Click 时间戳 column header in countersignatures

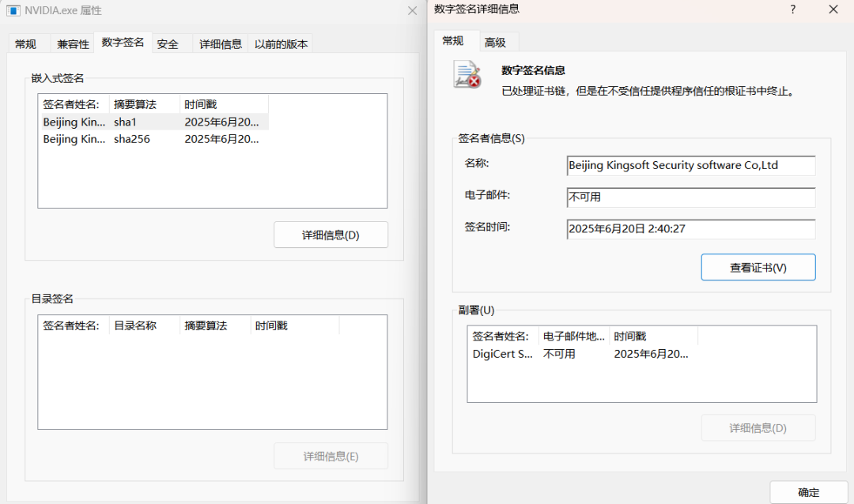pyautogui.click(x=654, y=337)
